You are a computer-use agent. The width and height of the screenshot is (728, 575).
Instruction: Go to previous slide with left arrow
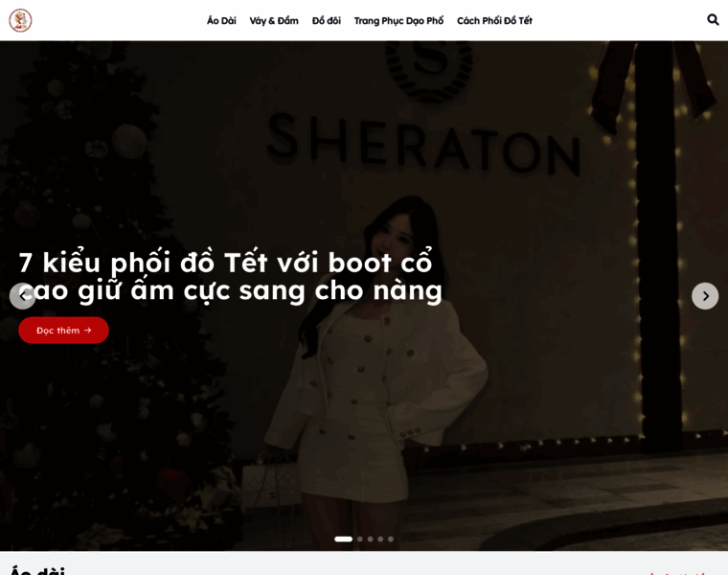pos(23,296)
